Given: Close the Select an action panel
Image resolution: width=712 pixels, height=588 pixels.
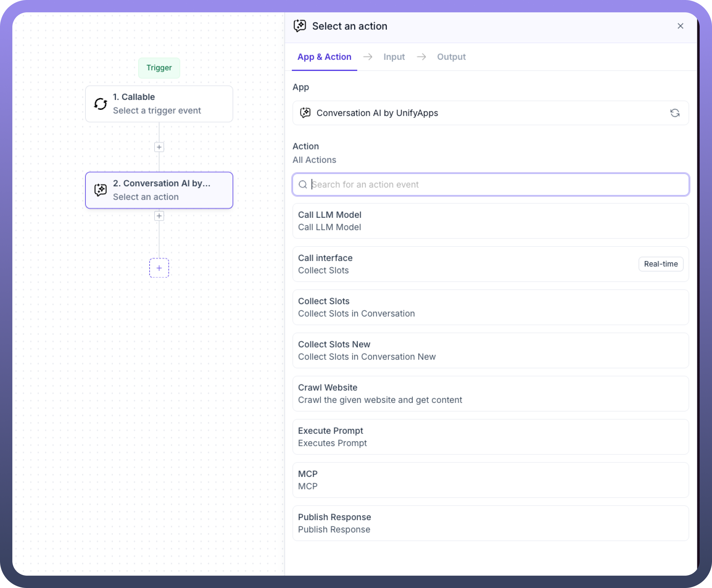Looking at the screenshot, I should [680, 26].
